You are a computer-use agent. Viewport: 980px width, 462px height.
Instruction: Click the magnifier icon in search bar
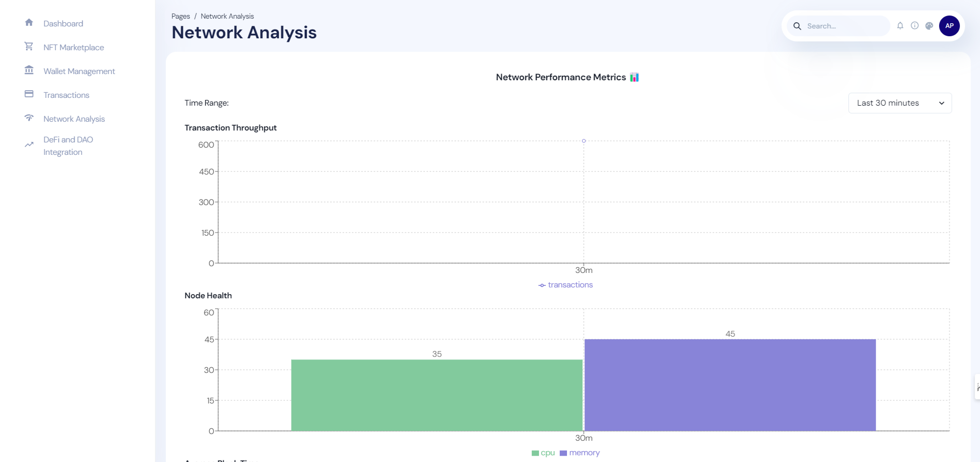pyautogui.click(x=797, y=26)
